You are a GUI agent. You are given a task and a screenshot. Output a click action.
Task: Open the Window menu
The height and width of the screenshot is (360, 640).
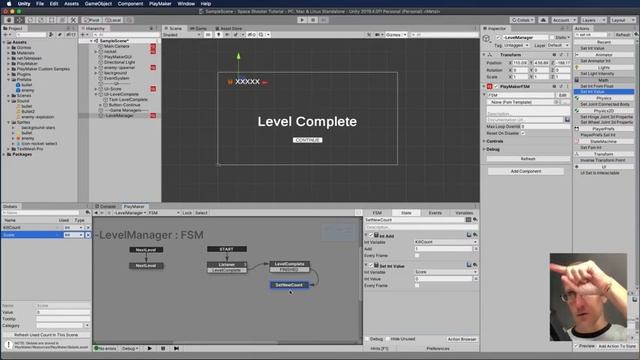click(x=186, y=4)
